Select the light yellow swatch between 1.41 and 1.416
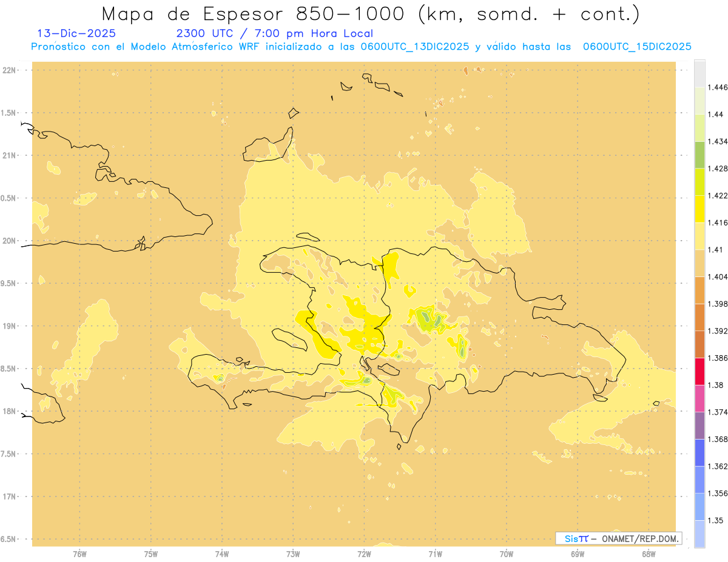The width and height of the screenshot is (728, 562). pyautogui.click(x=699, y=236)
